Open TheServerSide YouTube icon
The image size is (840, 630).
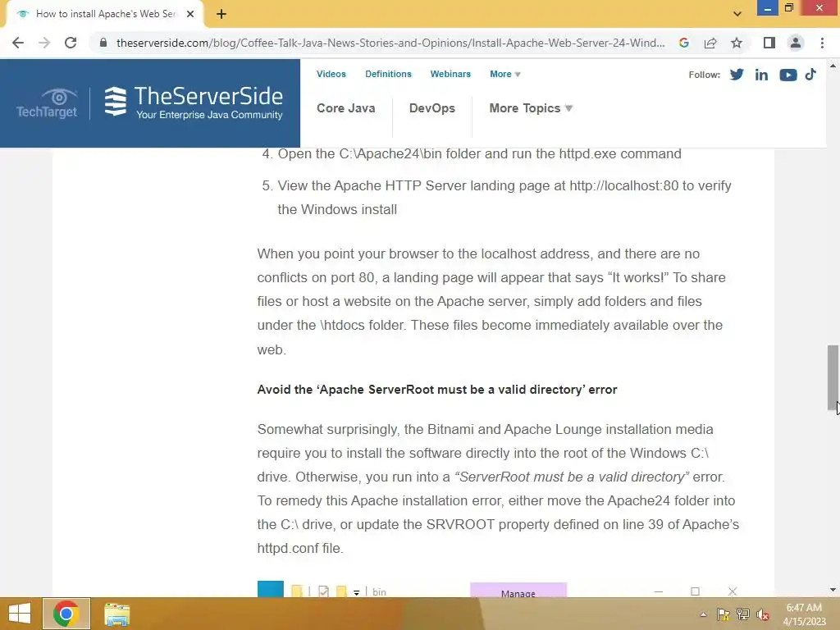click(788, 75)
